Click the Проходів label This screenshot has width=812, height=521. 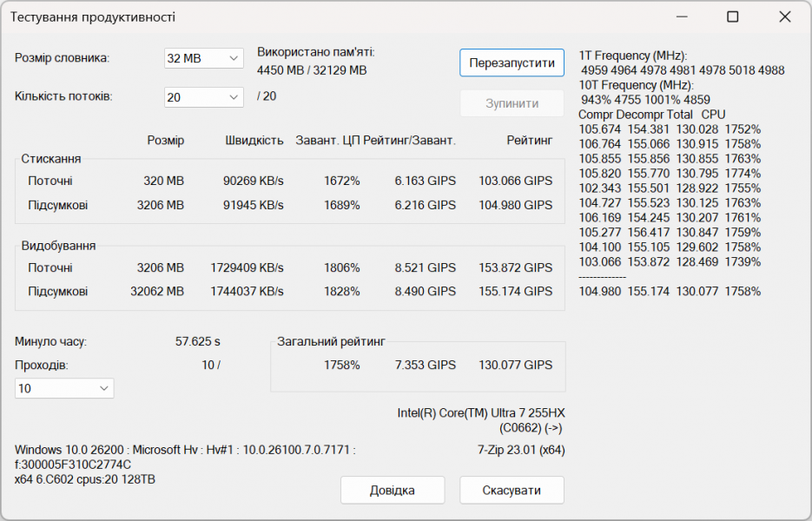(42, 366)
